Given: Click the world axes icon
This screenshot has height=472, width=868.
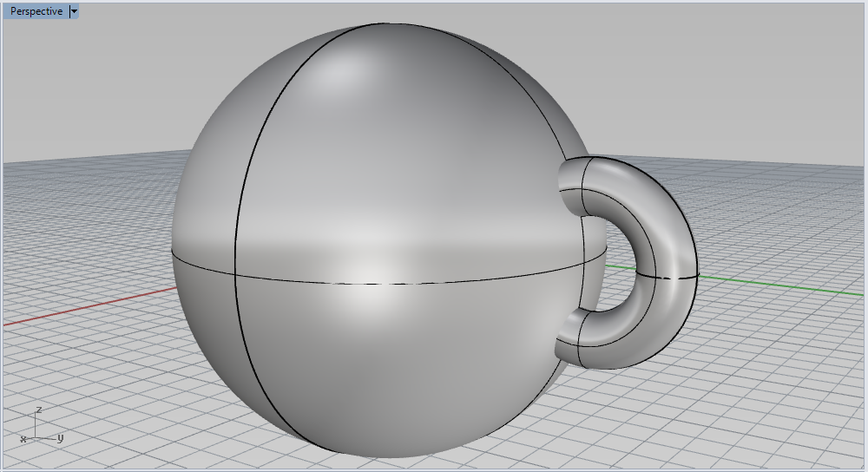Looking at the screenshot, I should pos(42,426).
